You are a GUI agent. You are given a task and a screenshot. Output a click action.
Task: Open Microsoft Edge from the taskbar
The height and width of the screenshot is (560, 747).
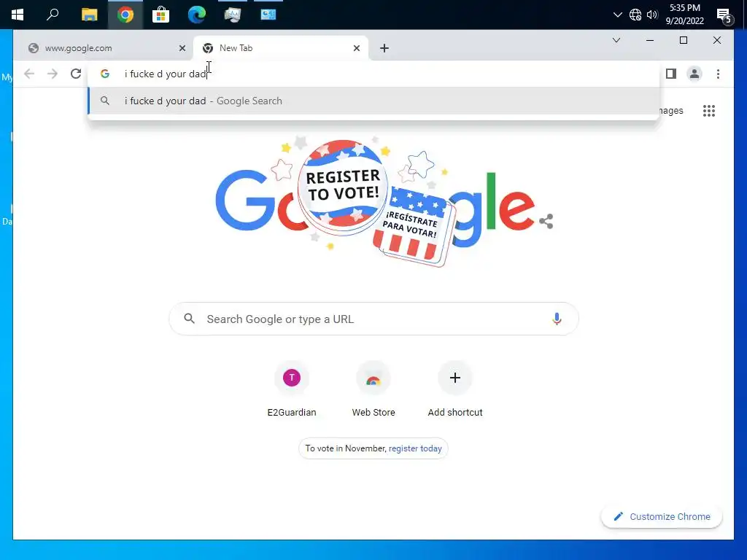click(x=197, y=15)
